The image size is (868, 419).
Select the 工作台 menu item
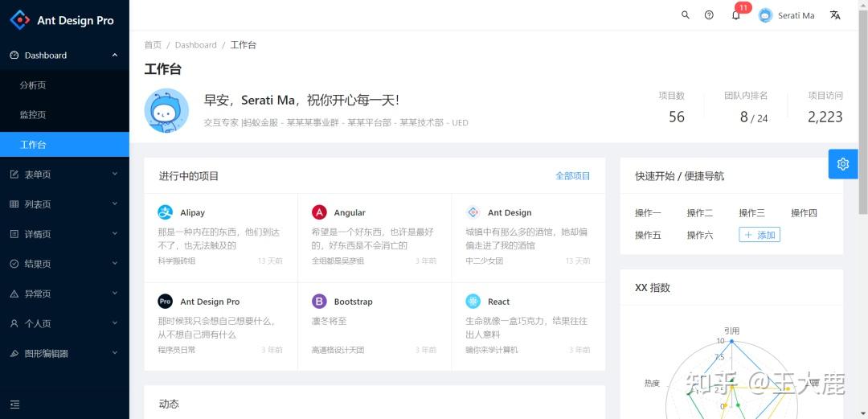tap(64, 145)
